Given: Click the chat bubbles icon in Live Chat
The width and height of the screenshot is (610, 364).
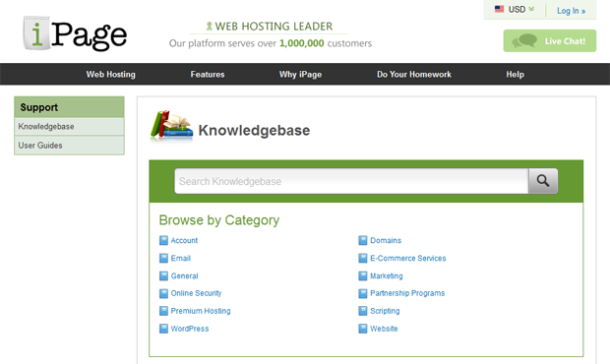Looking at the screenshot, I should click(x=524, y=41).
